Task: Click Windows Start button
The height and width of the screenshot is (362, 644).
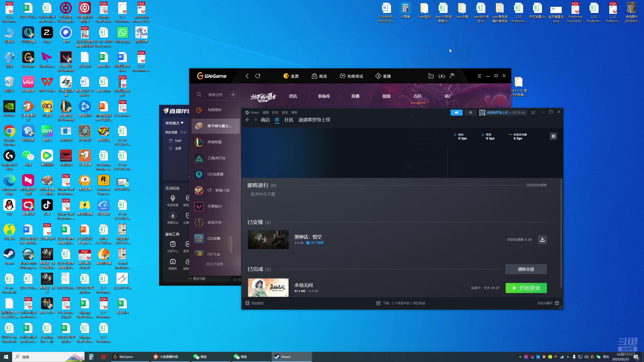Action: tap(6, 357)
